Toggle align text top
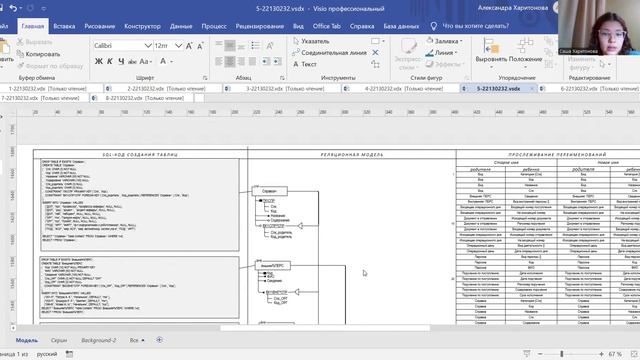Viewport: 640px width, 360px height. (219, 45)
